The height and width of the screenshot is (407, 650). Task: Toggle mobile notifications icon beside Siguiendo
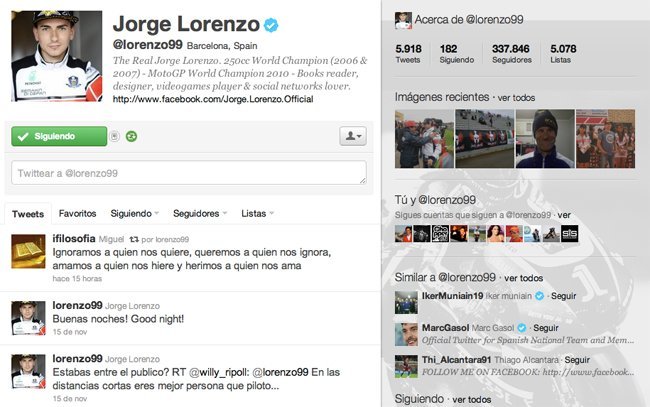pos(115,136)
